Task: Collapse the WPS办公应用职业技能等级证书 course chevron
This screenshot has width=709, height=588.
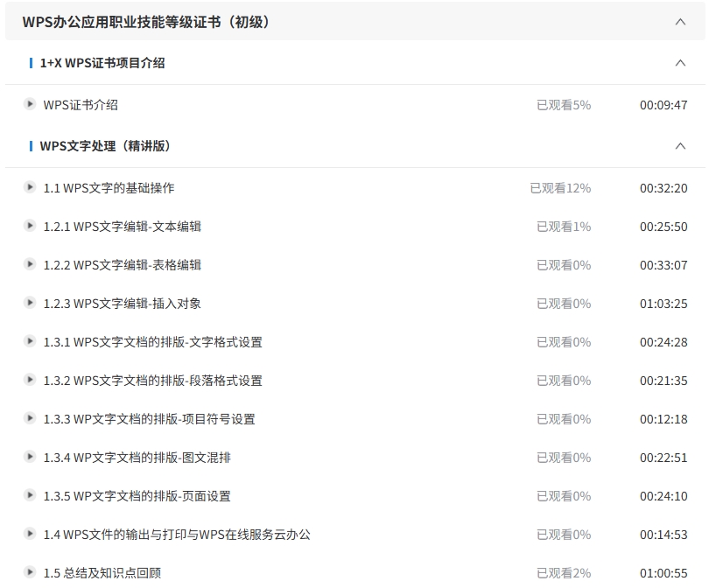Action: [680, 22]
